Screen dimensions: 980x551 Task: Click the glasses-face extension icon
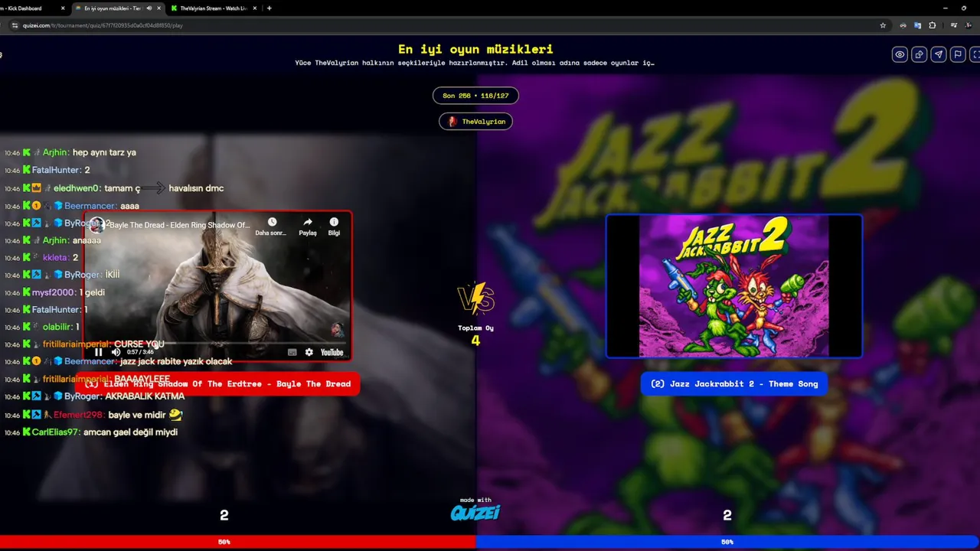903,25
